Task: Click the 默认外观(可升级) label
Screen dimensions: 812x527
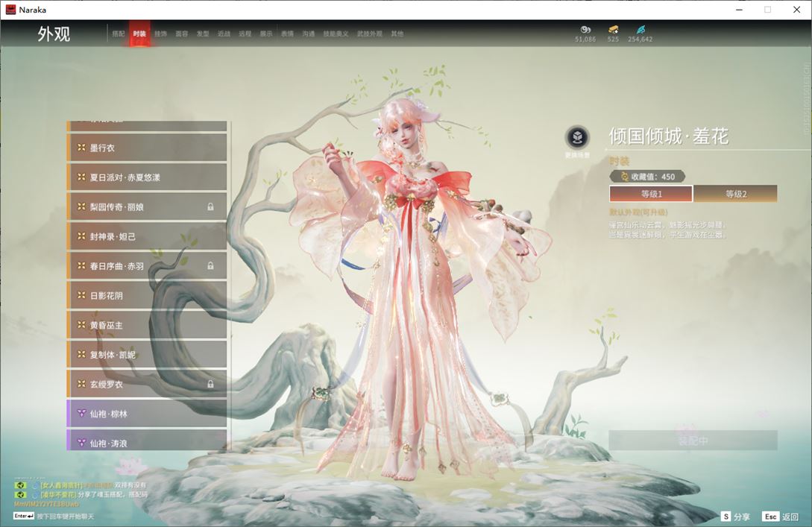Action: [x=638, y=212]
